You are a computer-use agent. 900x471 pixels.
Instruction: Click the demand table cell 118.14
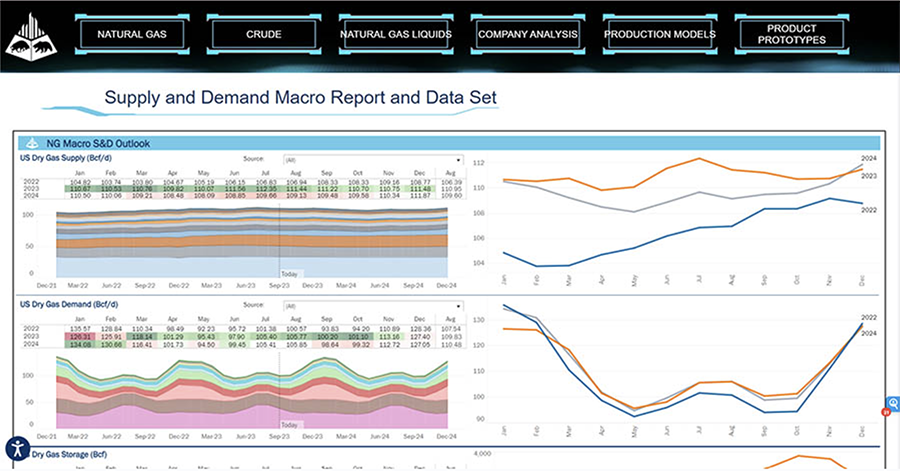click(x=141, y=336)
